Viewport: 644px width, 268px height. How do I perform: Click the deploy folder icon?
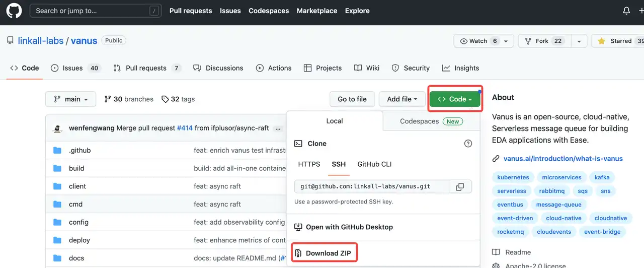tap(57, 240)
